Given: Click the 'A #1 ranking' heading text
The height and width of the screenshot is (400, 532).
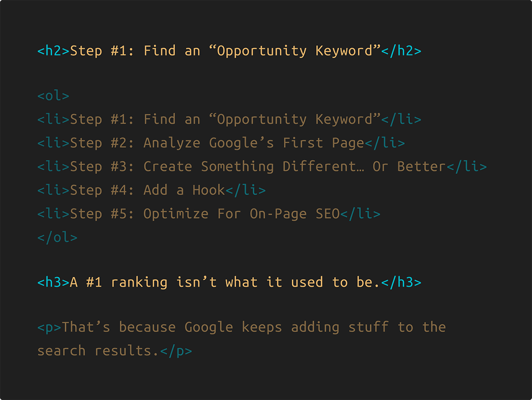Looking at the screenshot, I should 119,282.
